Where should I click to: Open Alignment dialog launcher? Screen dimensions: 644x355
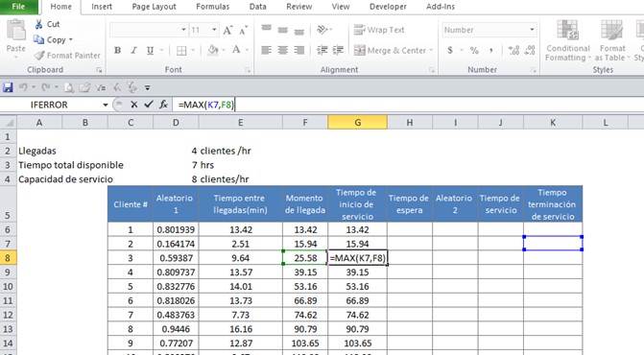click(x=432, y=70)
